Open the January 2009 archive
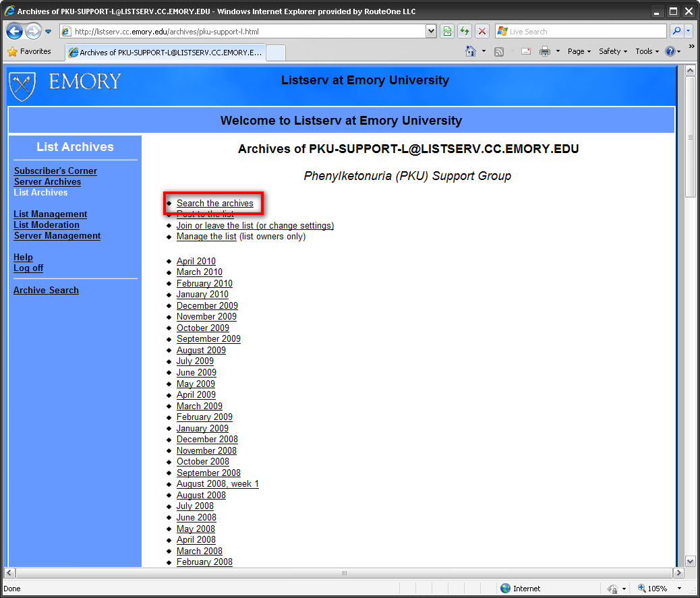This screenshot has width=700, height=598. (x=202, y=428)
